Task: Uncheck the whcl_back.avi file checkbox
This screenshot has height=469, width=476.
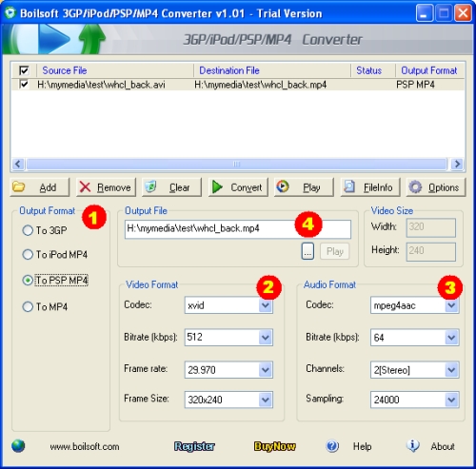Action: click(x=24, y=85)
